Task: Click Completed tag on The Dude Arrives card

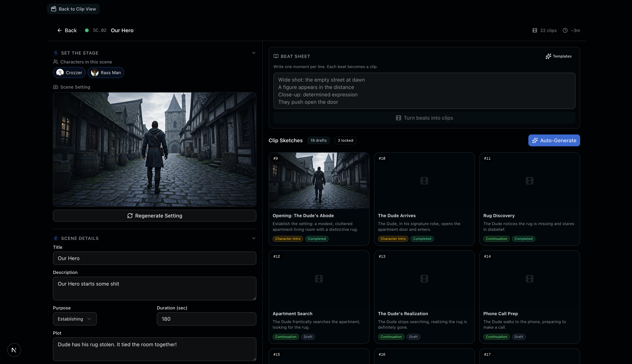Action: 422,239
